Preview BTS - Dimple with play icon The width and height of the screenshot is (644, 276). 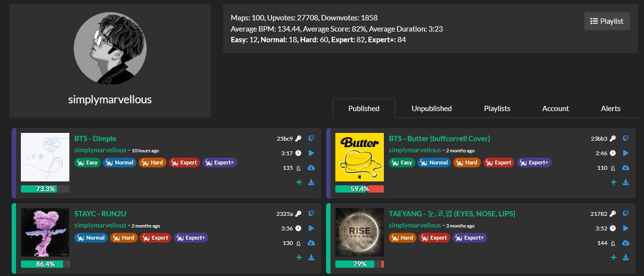click(311, 153)
